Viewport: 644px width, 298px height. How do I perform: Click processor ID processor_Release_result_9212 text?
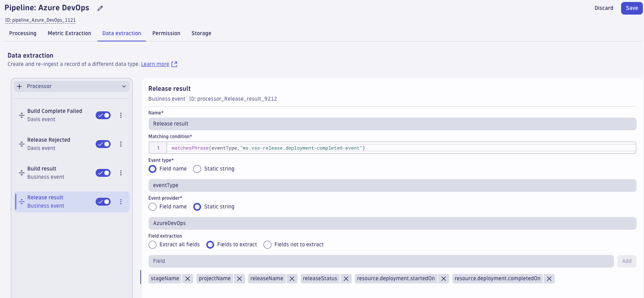pyautogui.click(x=233, y=99)
